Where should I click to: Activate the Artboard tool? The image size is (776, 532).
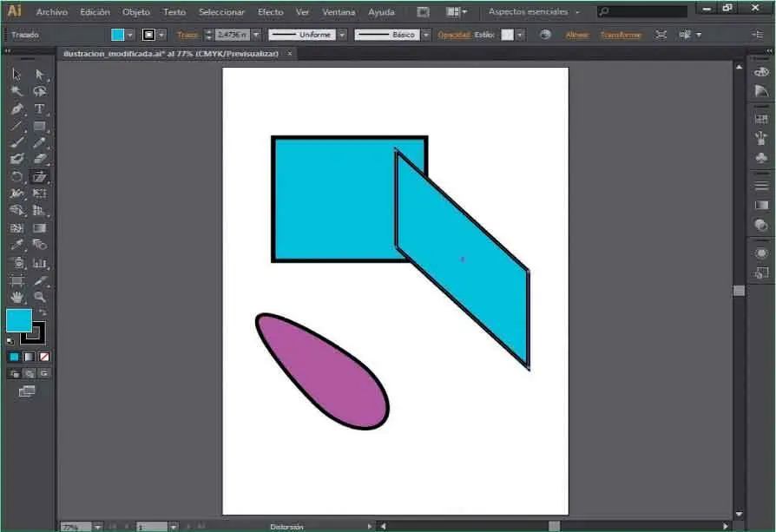pos(16,280)
